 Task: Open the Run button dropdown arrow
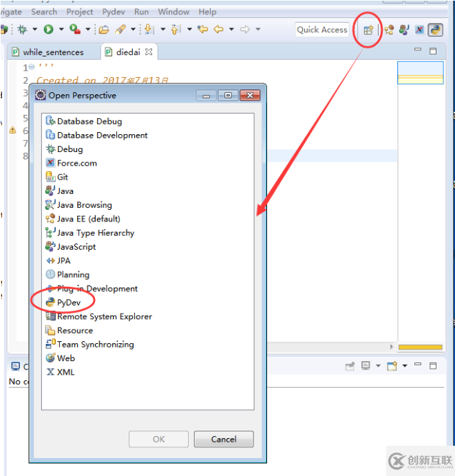(x=61, y=30)
